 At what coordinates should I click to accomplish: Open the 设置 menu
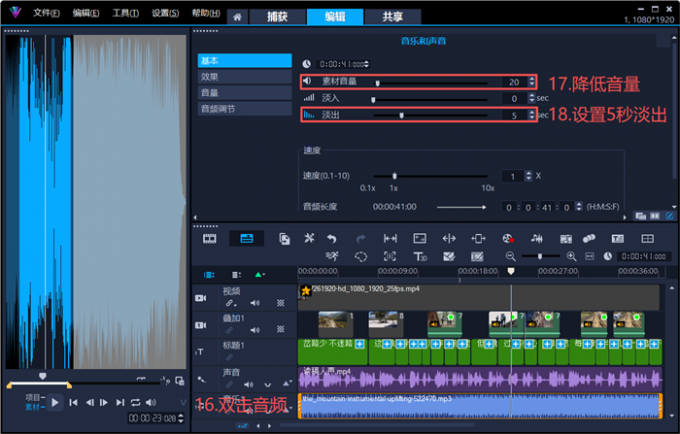[165, 13]
